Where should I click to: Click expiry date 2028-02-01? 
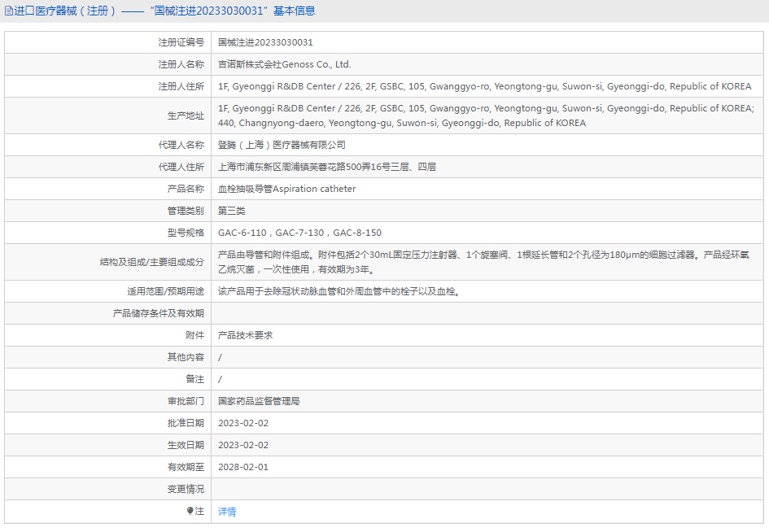(x=243, y=467)
